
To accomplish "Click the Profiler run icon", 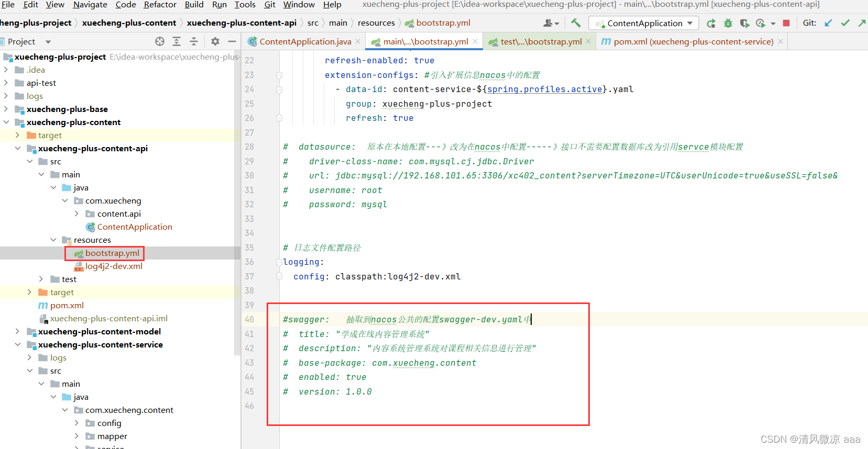I will (x=761, y=23).
